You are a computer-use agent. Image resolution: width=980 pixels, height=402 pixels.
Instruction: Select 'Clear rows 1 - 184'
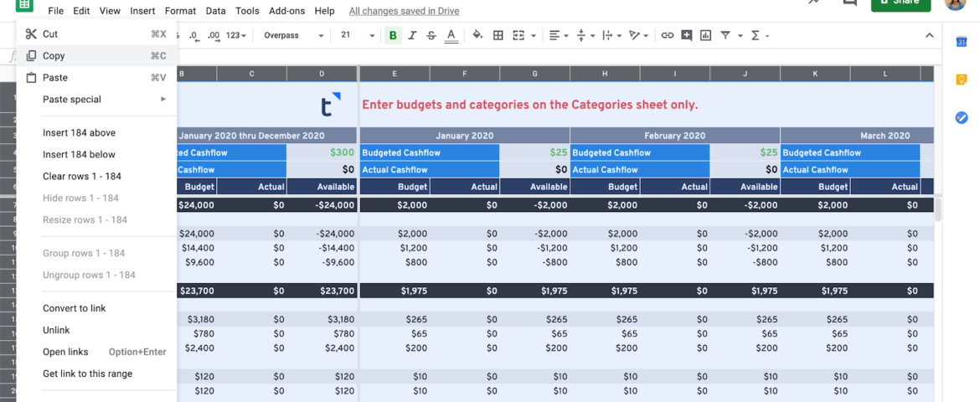pyautogui.click(x=97, y=177)
